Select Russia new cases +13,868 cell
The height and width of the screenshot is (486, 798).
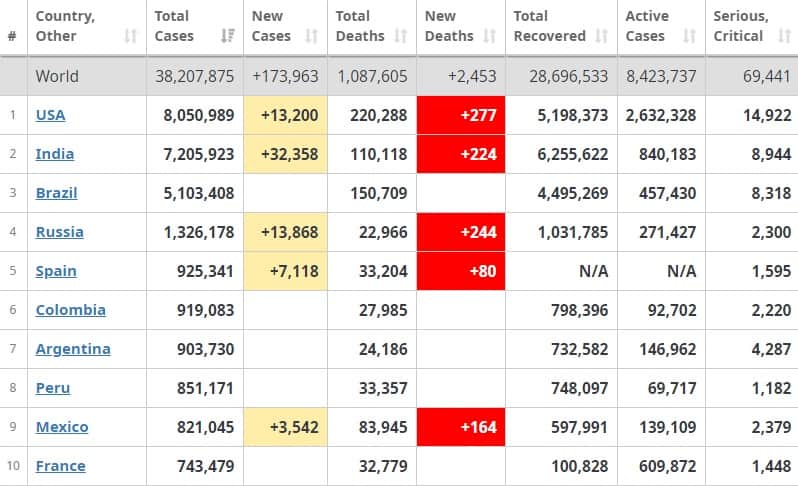[x=286, y=232]
